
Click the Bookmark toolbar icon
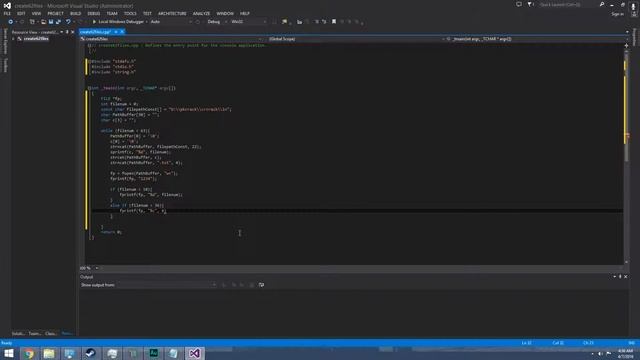(334, 22)
